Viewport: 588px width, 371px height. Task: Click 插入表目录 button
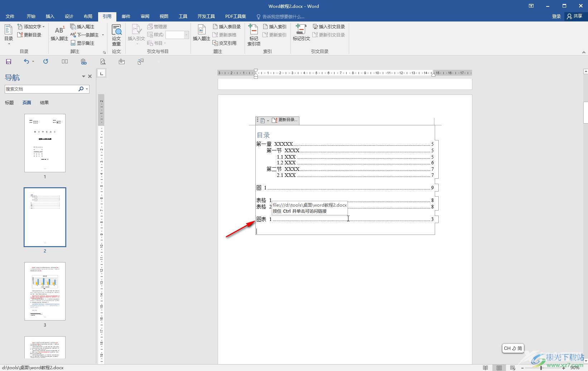click(227, 26)
